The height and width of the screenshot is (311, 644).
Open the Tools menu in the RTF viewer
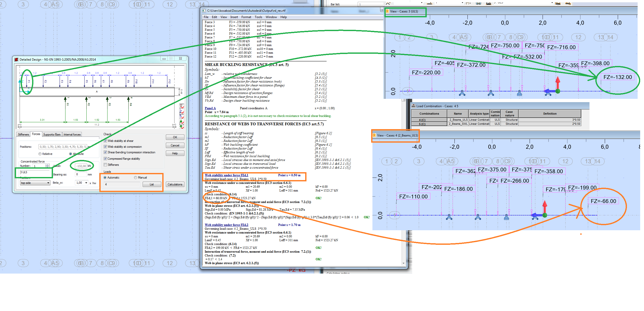[258, 17]
